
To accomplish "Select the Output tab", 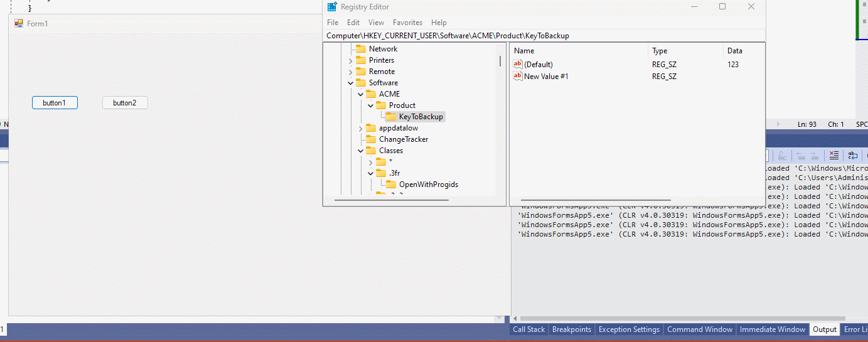I will (x=825, y=329).
